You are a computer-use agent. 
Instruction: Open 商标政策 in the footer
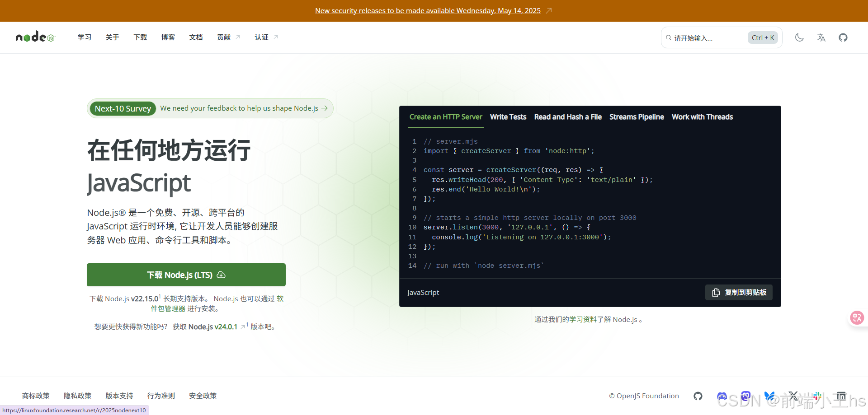(x=36, y=396)
